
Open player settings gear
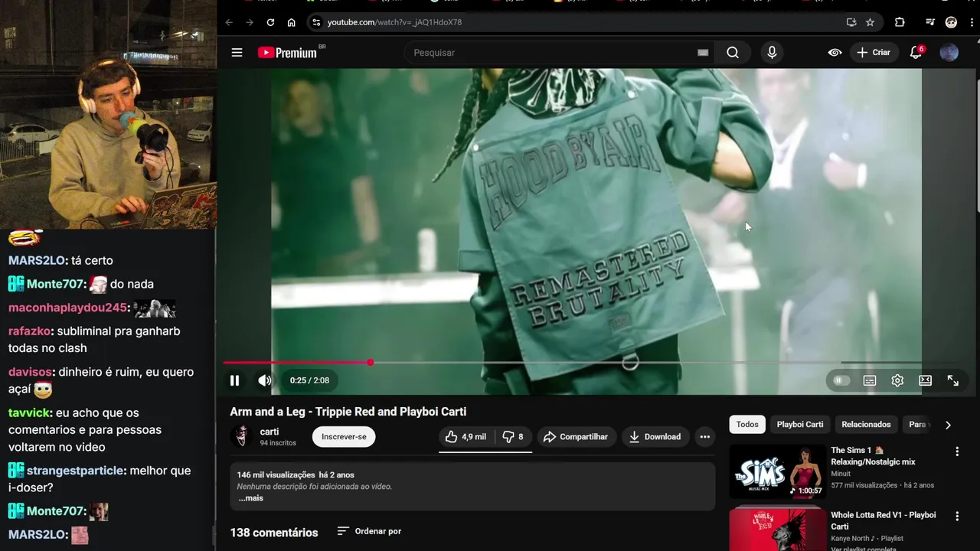[897, 380]
